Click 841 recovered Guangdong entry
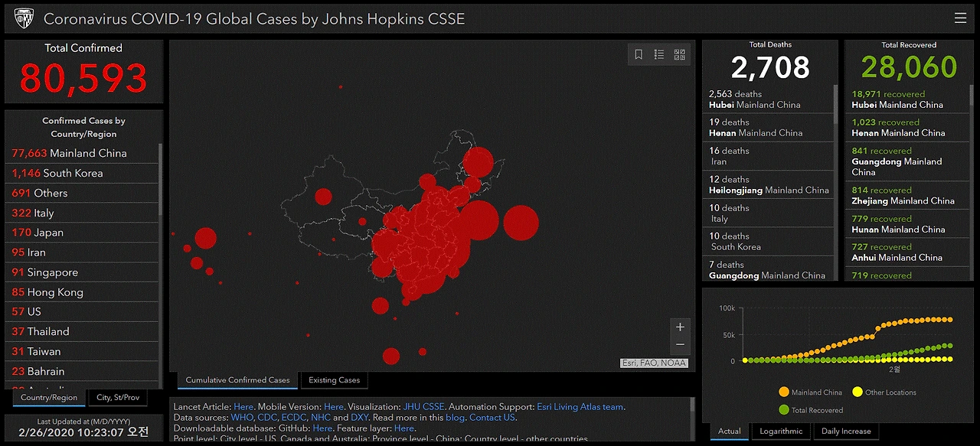The height and width of the screenshot is (446, 980). pos(907,161)
